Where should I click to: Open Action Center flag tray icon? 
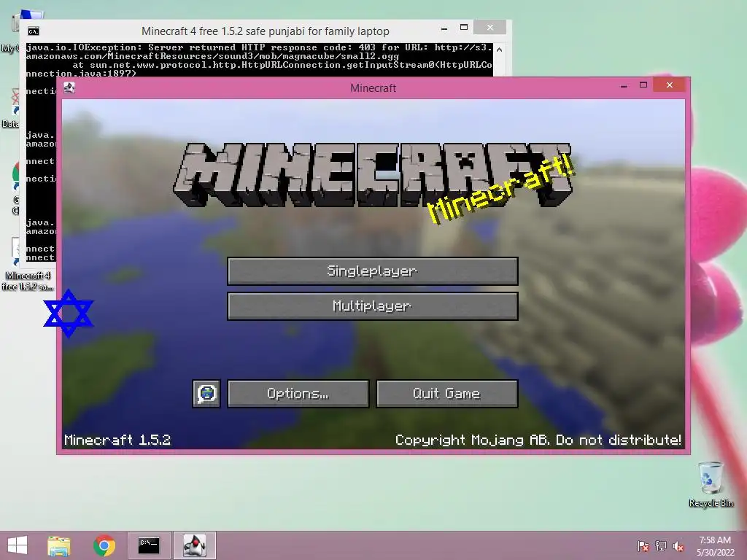click(643, 545)
